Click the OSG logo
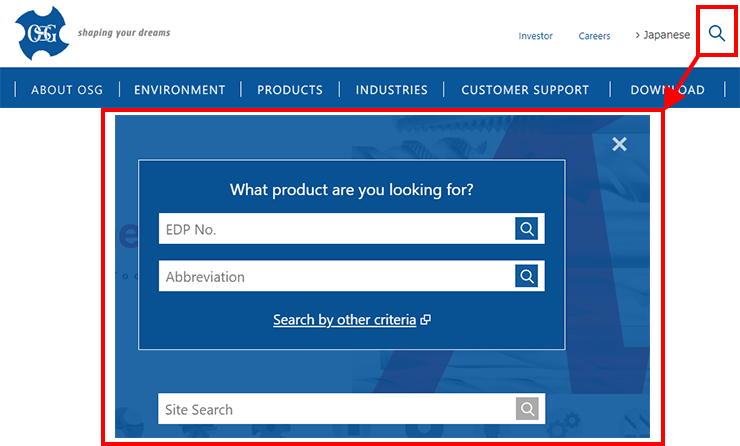740x446 pixels. tap(42, 33)
